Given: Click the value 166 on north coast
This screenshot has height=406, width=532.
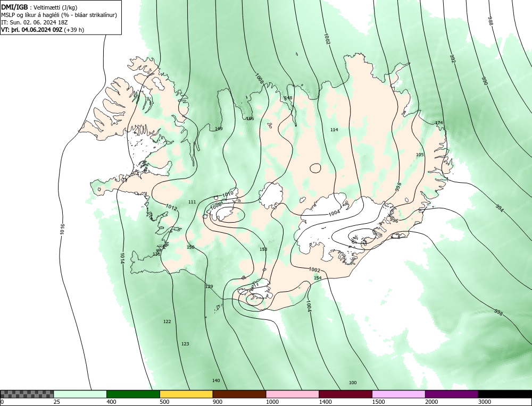Looking at the screenshot, I should click(250, 119).
